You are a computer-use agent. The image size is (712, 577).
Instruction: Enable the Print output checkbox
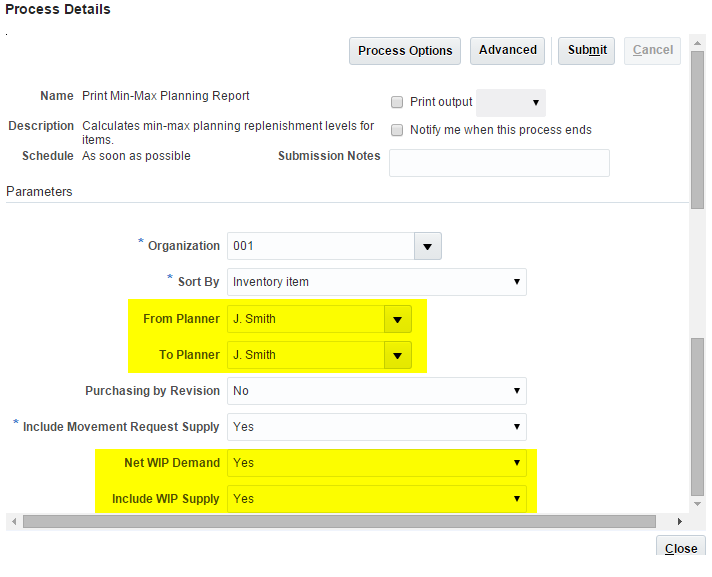point(397,102)
